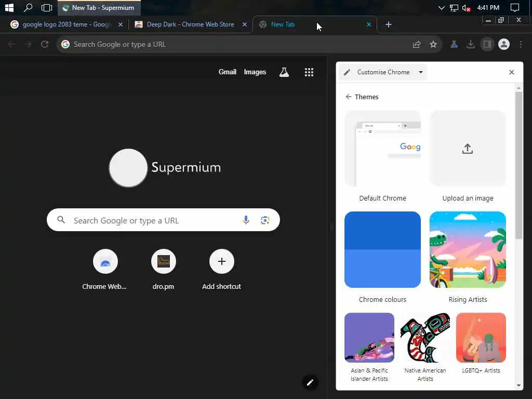Open the downloads tray icon

471,45
